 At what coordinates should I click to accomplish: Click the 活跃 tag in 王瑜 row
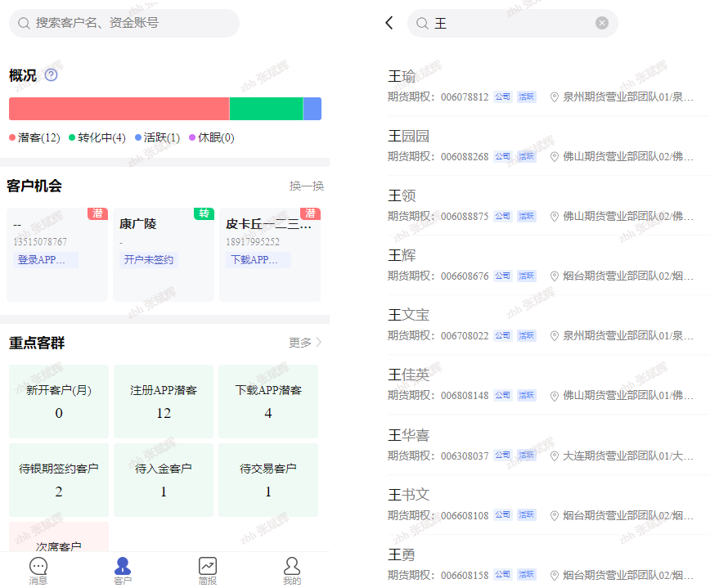pyautogui.click(x=527, y=97)
